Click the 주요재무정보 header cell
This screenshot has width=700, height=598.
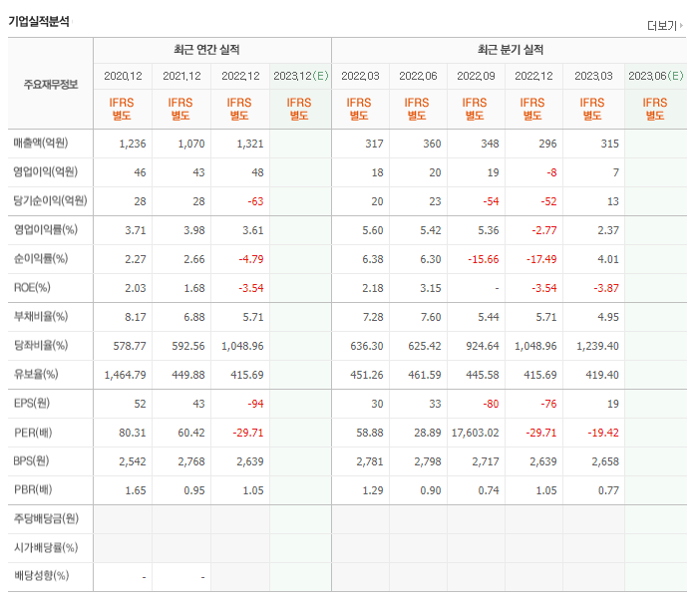[x=51, y=84]
